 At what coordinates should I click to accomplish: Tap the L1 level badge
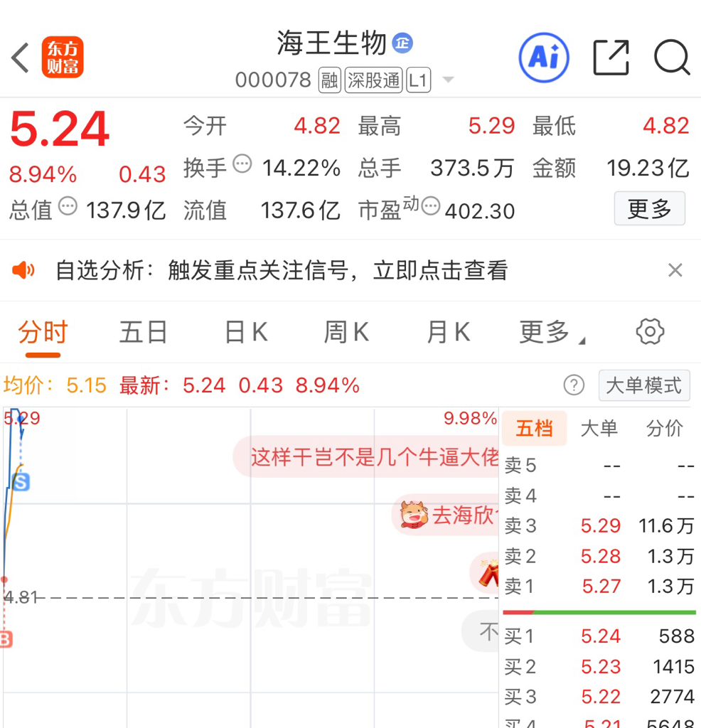[418, 80]
